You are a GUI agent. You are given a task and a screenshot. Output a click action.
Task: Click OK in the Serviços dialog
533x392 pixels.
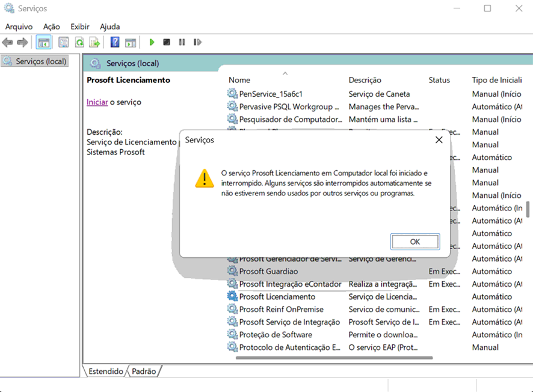[x=415, y=242]
